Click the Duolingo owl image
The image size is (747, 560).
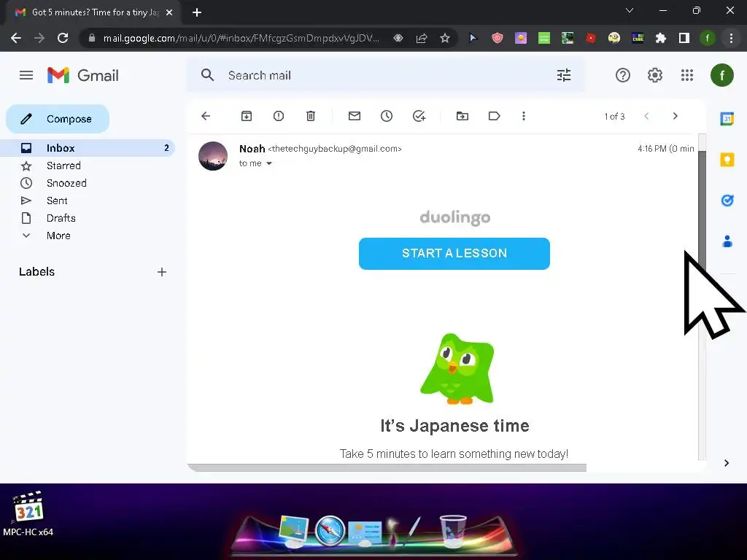click(x=457, y=369)
